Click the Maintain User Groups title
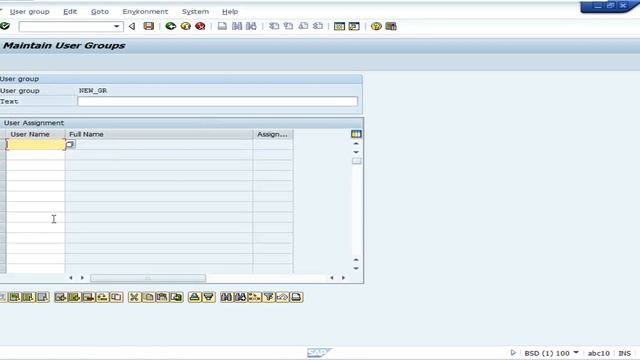Screen dimensions: 640x360 (64, 45)
